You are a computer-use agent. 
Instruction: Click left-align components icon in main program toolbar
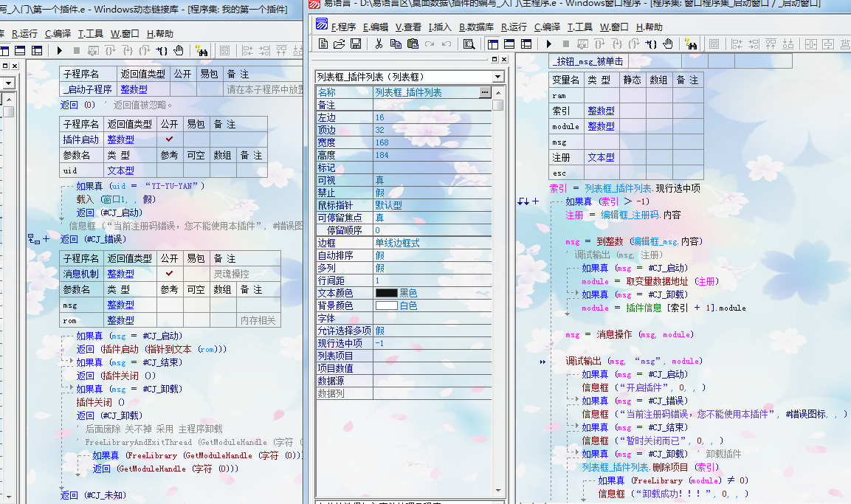(737, 44)
